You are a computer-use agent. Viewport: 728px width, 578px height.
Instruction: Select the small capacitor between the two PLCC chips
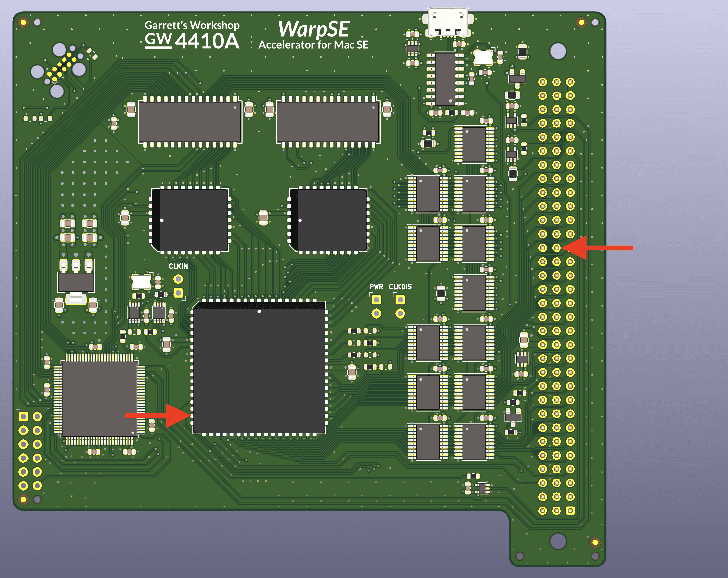[x=263, y=218]
